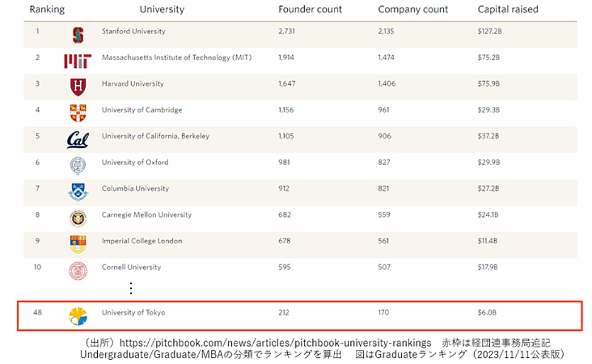Screen dimensions: 592x364
Task: Select the University of Cambridge name
Action: (142, 110)
